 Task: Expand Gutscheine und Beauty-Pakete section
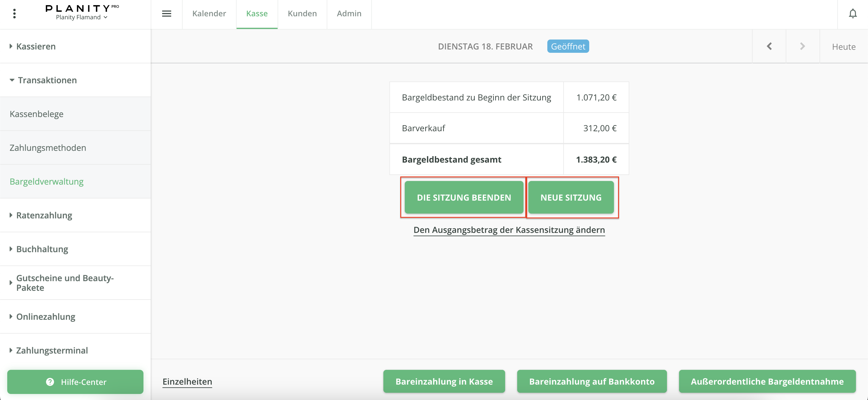65,283
